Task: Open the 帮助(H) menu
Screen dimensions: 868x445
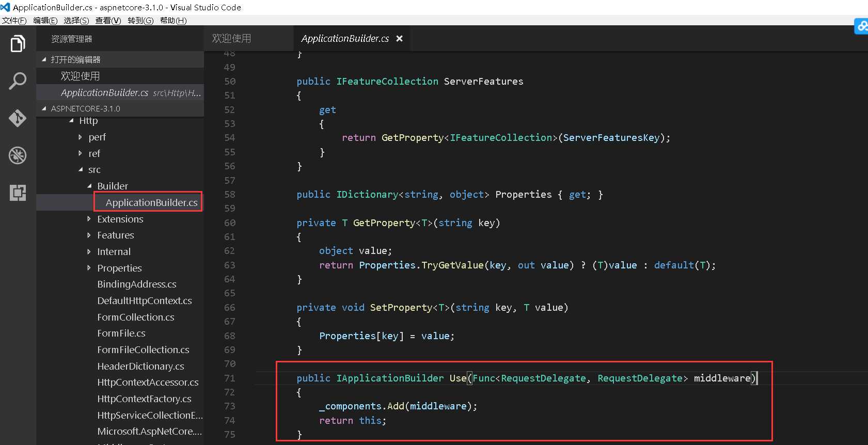Action: coord(173,21)
